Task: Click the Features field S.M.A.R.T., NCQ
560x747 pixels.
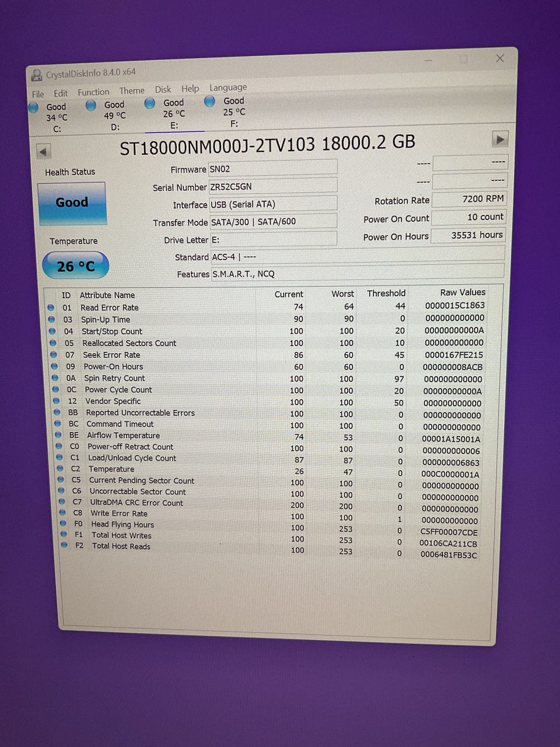Action: 357,273
